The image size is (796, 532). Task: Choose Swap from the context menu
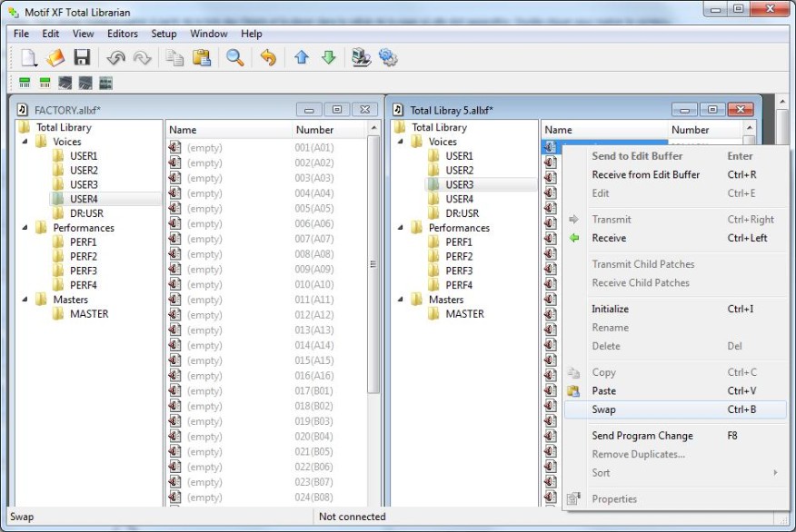675,409
